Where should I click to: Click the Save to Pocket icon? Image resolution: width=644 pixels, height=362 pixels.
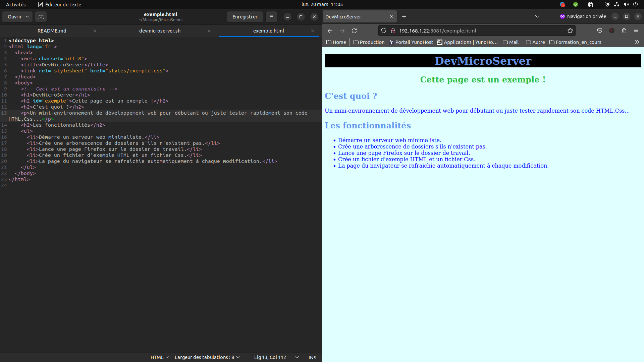(600, 31)
